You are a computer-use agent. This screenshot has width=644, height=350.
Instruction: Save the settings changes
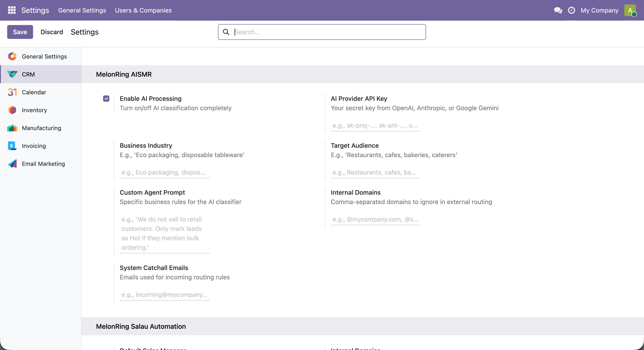20,32
